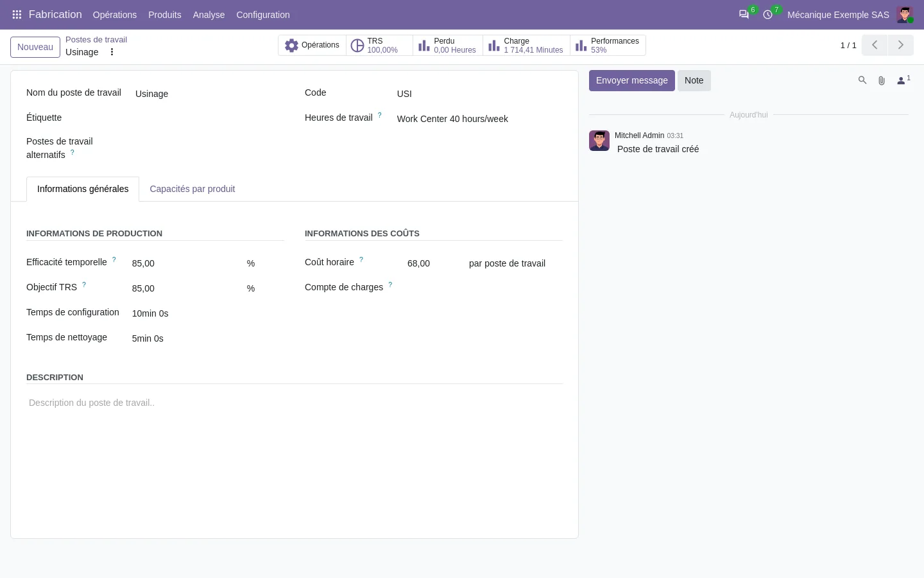Viewport: 924px width, 578px height.
Task: Open the three-dot actions menu beside Usinage
Action: (112, 52)
